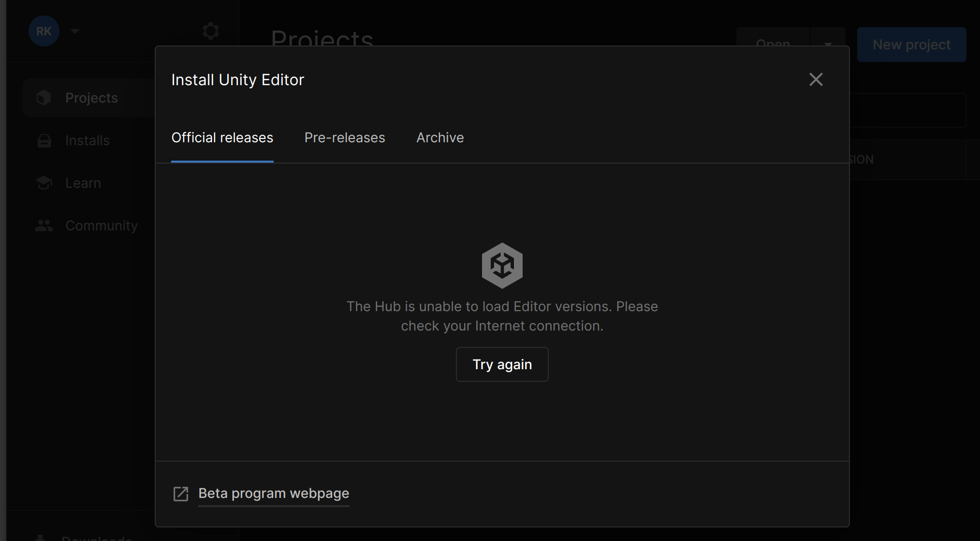
Task: Open the Beta program webpage link
Action: point(274,494)
